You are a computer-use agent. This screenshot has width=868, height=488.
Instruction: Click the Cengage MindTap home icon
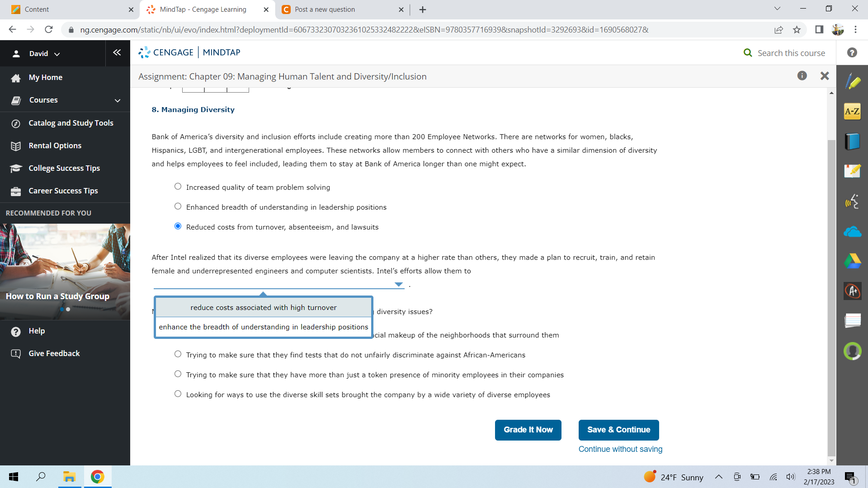coord(144,52)
